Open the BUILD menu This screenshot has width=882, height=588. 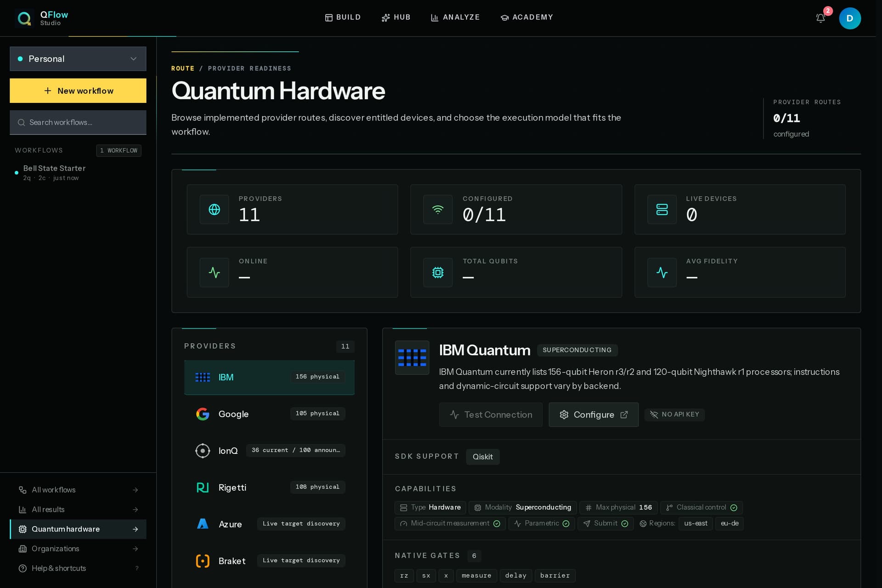click(x=343, y=17)
